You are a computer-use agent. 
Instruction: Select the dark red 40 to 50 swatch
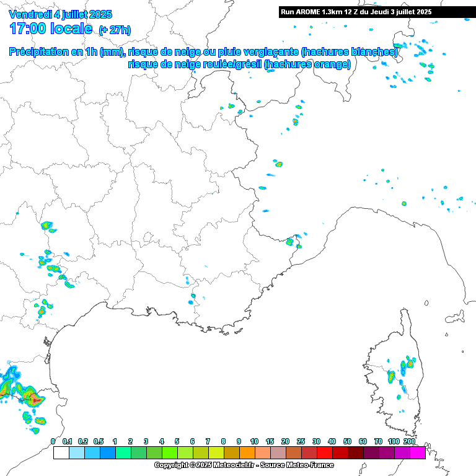tap(340, 452)
